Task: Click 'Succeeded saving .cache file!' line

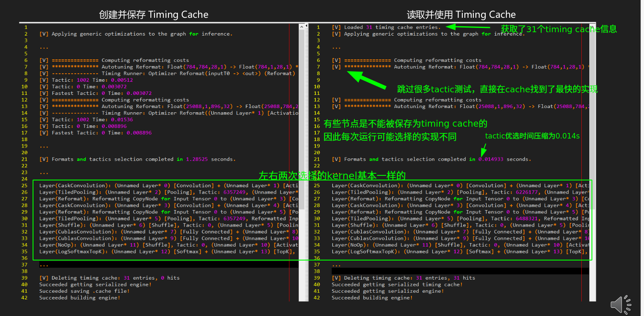Action: point(84,291)
